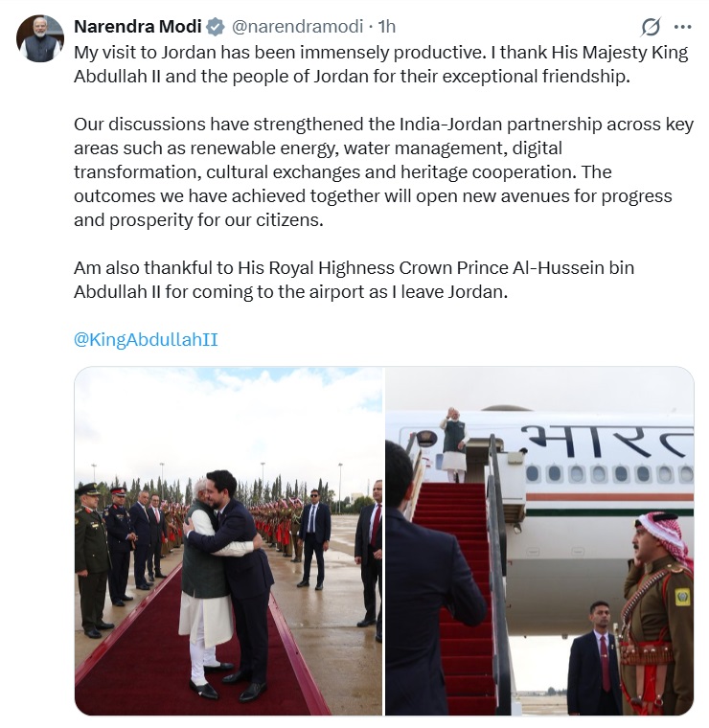The width and height of the screenshot is (709, 728).
Task: Open the photo of the two leaders hugging
Action: point(228,541)
